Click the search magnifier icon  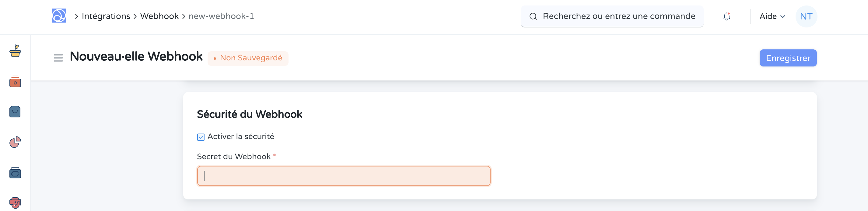coord(534,16)
